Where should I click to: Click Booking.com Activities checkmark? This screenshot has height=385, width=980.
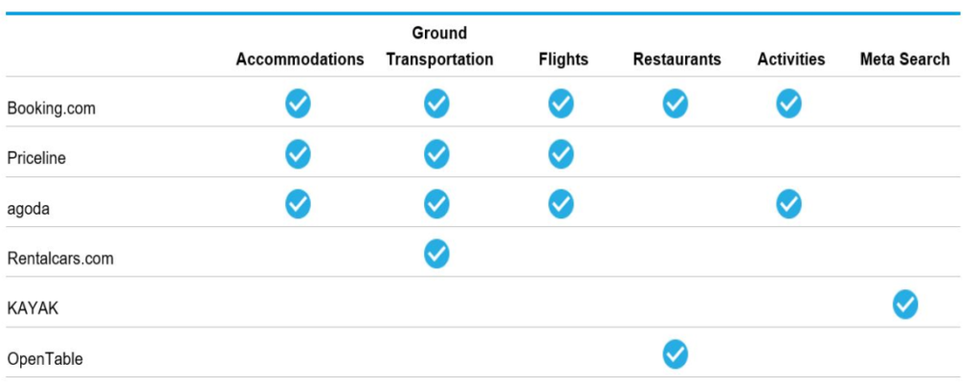tap(789, 103)
